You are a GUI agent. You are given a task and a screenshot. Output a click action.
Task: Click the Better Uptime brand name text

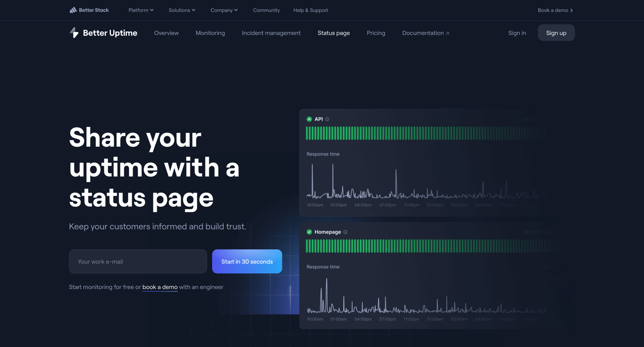(x=110, y=33)
